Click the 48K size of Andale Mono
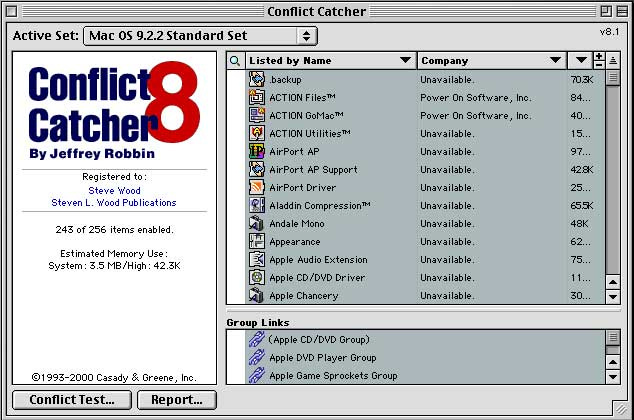The height and width of the screenshot is (420, 634). click(579, 224)
